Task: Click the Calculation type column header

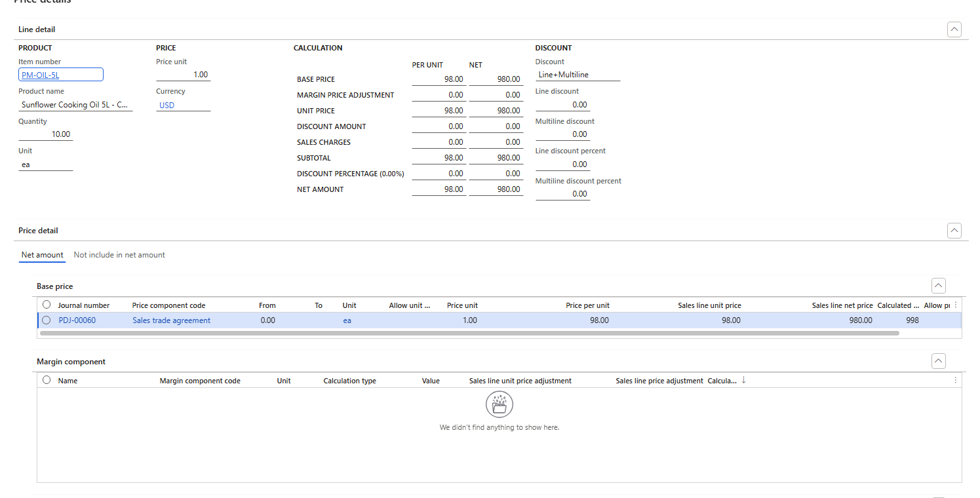Action: click(x=349, y=381)
